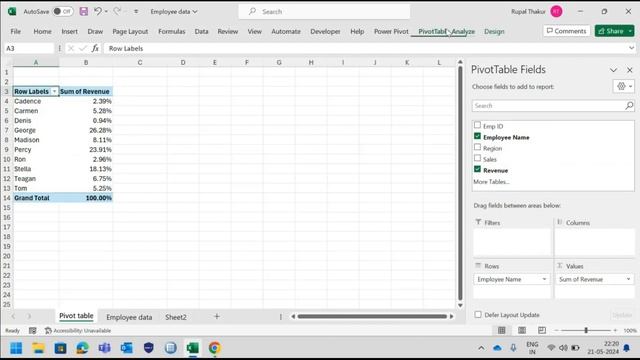Click the Save icon in title bar

(x=84, y=11)
